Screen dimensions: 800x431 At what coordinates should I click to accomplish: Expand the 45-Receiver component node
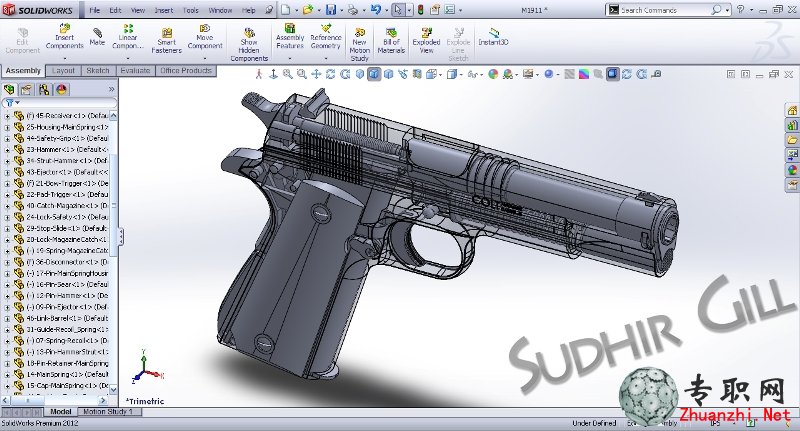click(x=7, y=116)
